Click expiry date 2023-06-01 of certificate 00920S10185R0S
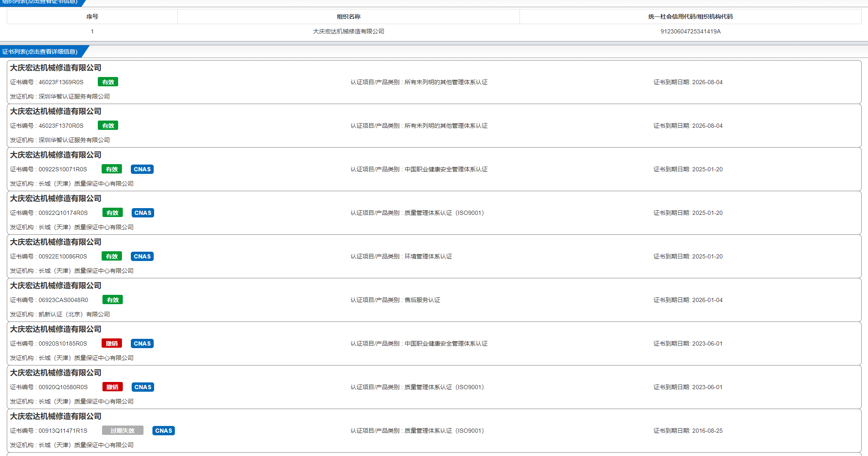 pyautogui.click(x=707, y=343)
